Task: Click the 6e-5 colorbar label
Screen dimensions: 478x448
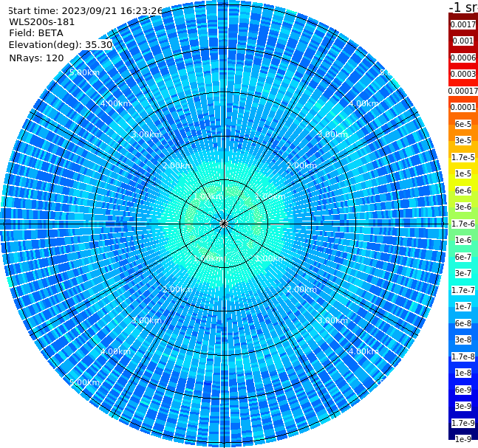Action: click(463, 124)
